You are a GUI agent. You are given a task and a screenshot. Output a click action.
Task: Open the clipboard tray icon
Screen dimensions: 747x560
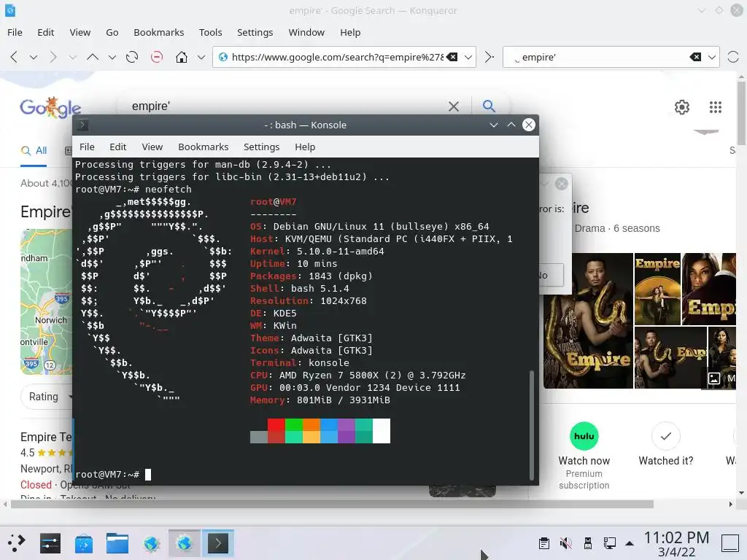pyautogui.click(x=543, y=543)
